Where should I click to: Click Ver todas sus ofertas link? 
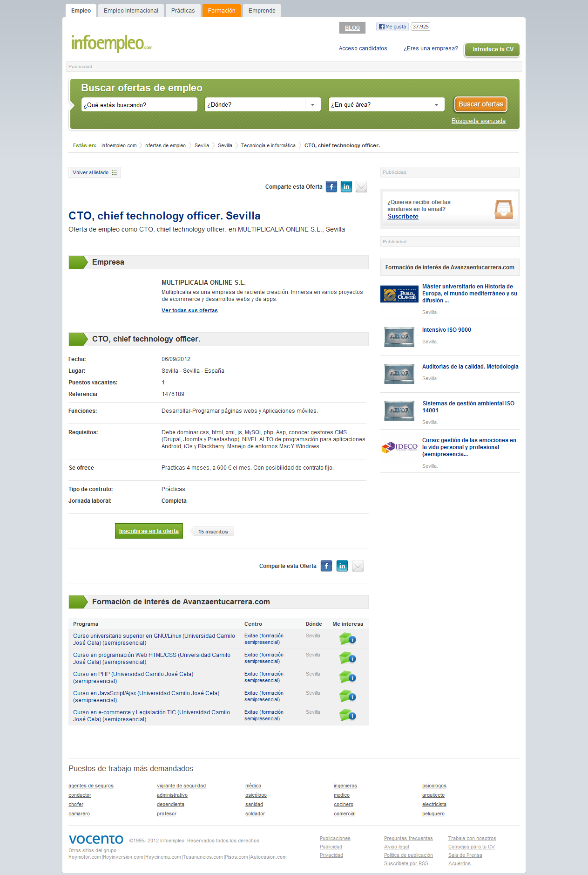pos(189,310)
